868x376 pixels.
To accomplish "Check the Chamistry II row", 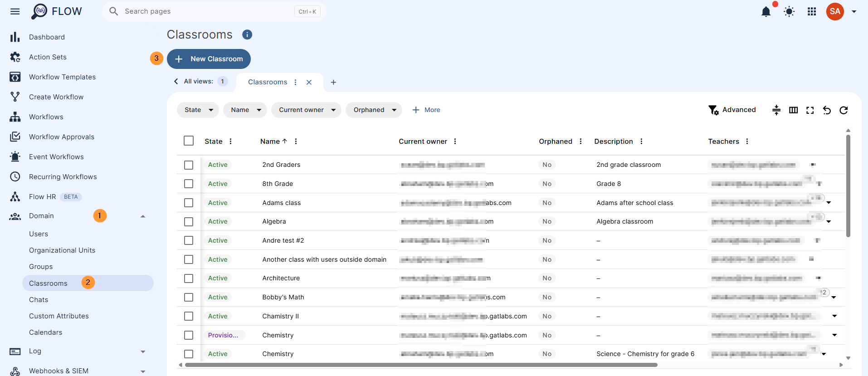I will (189, 316).
